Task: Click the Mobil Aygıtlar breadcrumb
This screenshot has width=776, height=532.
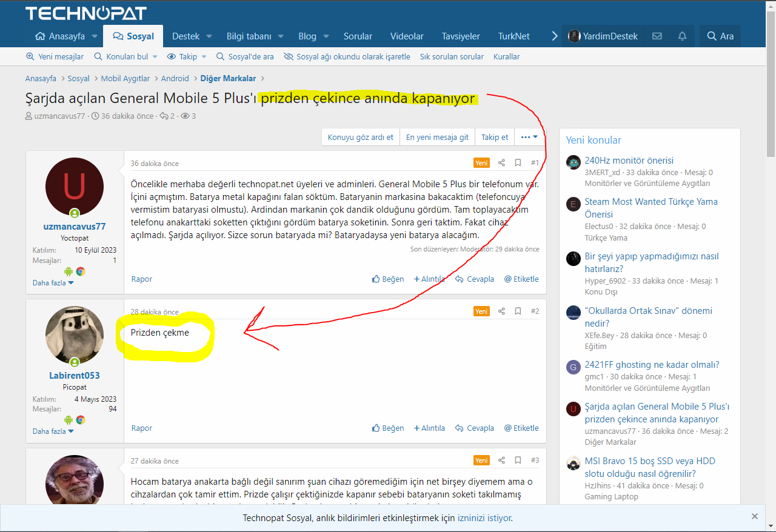Action: tap(125, 79)
